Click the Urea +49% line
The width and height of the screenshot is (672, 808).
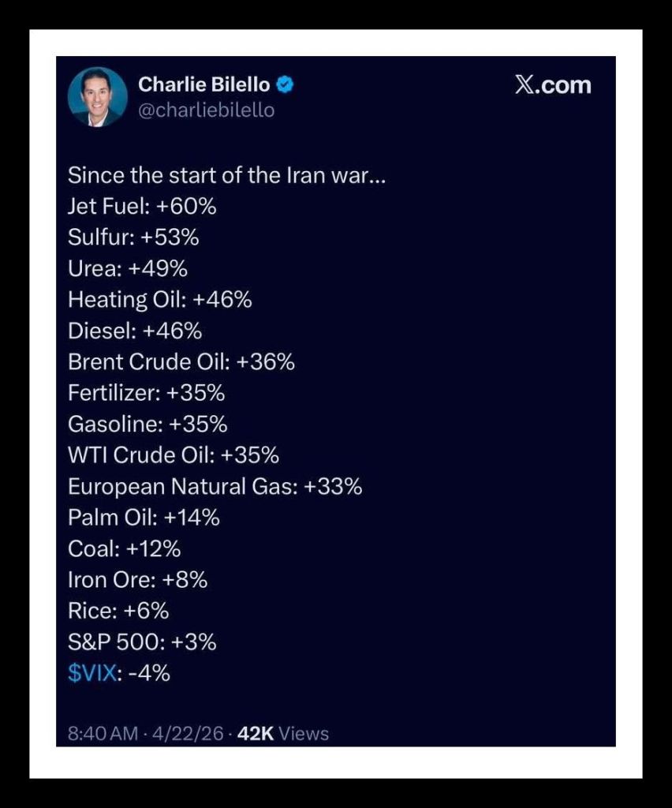point(128,268)
